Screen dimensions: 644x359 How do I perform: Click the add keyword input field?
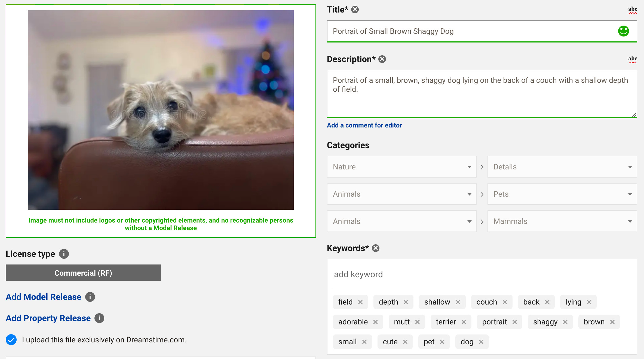point(482,274)
